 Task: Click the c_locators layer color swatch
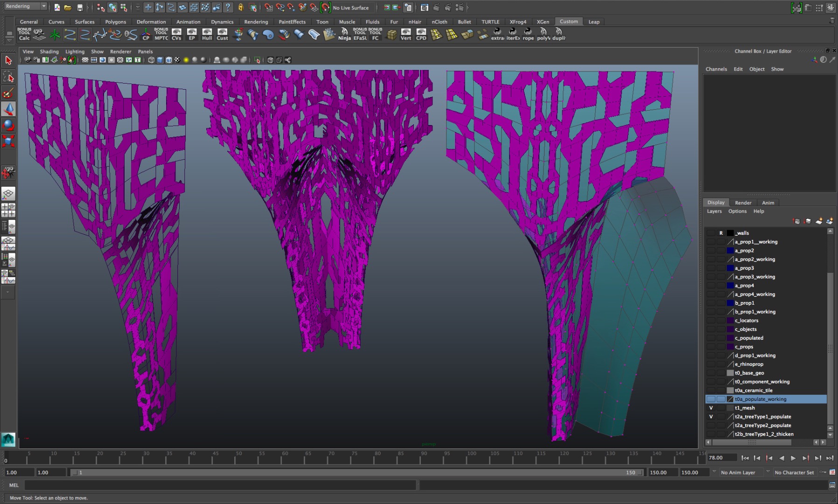(x=730, y=321)
